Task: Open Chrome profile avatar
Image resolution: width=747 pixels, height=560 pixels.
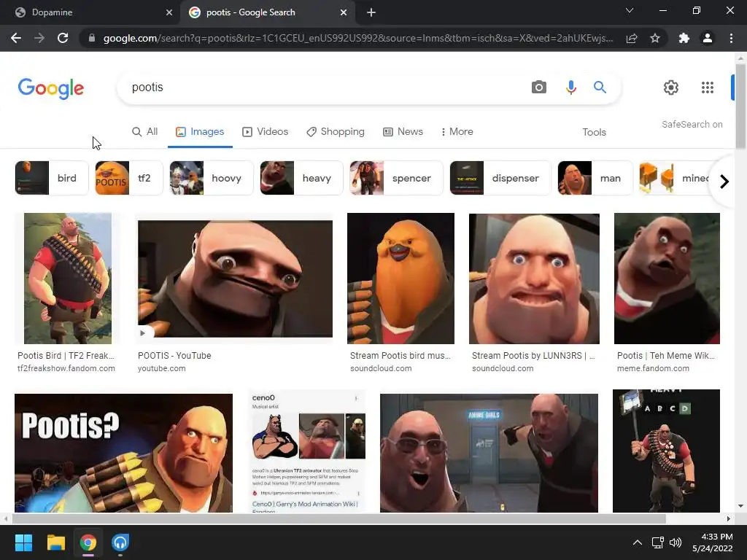Action: coord(708,38)
